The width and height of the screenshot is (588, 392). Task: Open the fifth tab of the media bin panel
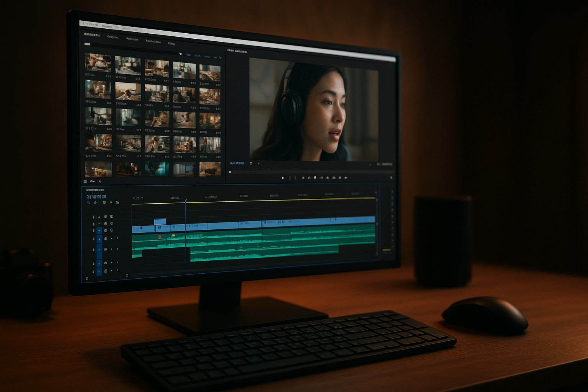click(x=171, y=44)
